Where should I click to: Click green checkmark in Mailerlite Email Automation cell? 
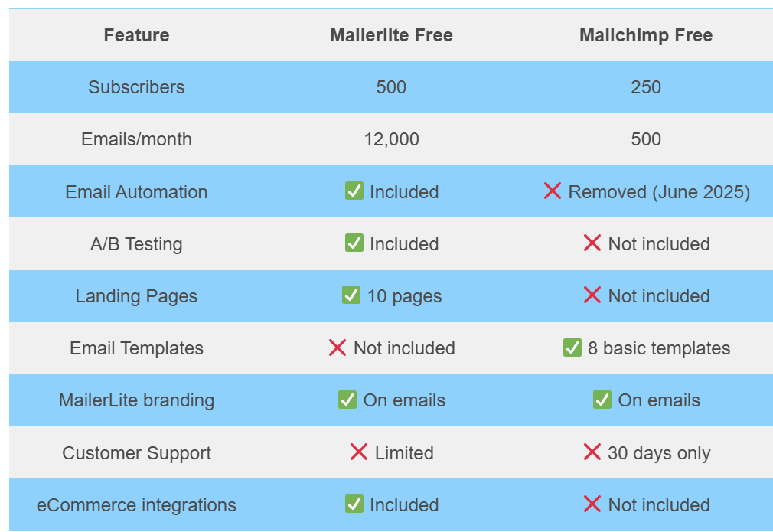pos(354,191)
